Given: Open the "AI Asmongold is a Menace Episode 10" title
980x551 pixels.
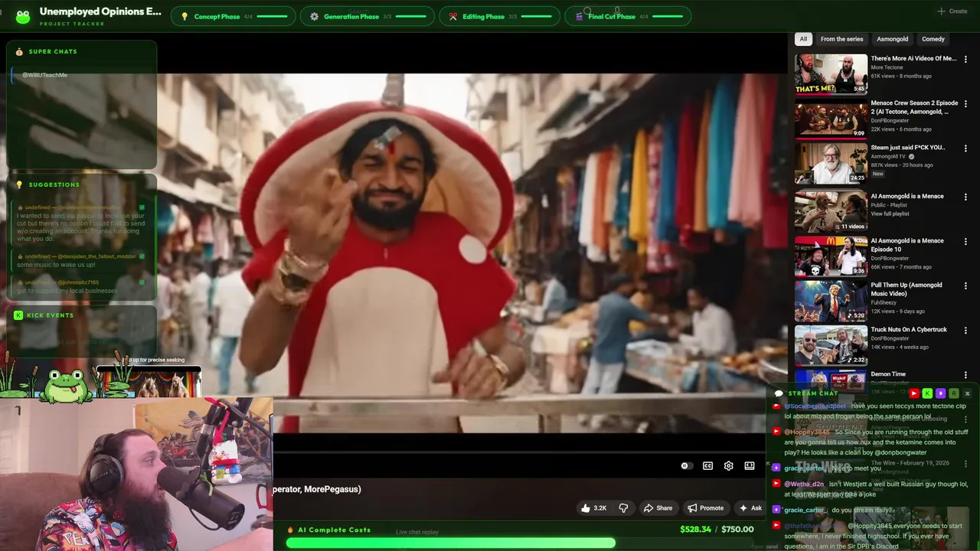Looking at the screenshot, I should click(907, 245).
